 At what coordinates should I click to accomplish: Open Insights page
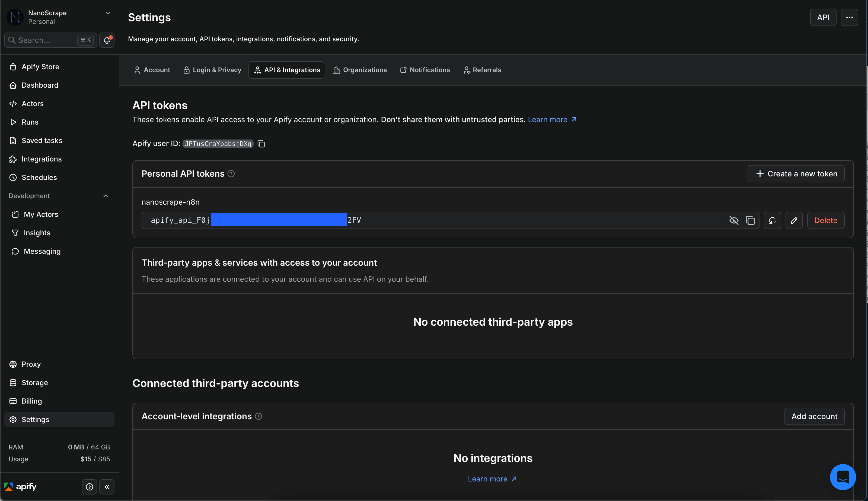[x=59, y=233]
